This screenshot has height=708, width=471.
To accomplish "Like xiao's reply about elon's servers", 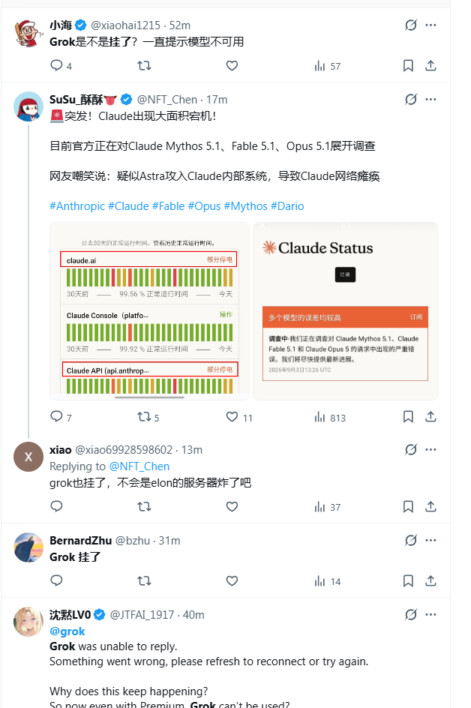I will 232,507.
